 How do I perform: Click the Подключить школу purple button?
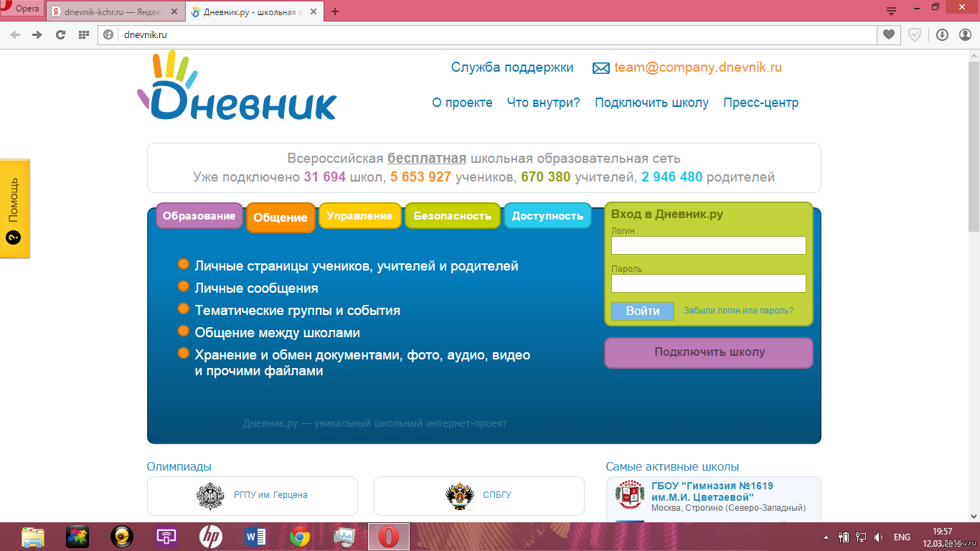[x=709, y=352]
